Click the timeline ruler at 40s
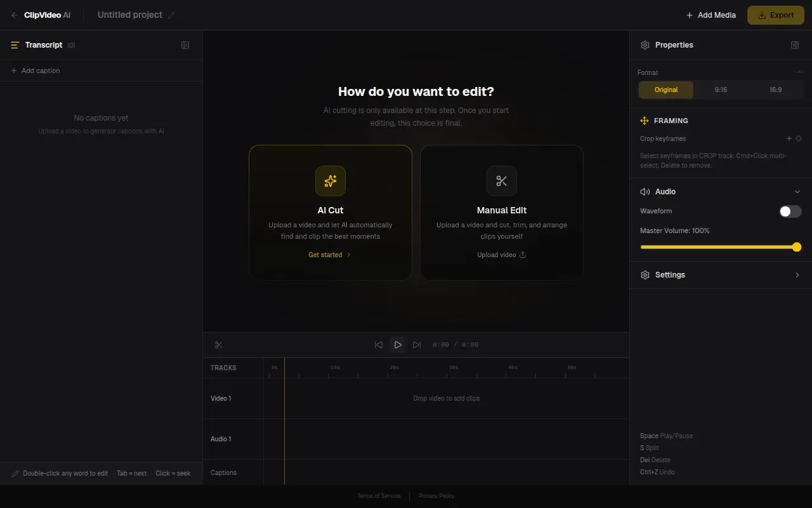 click(513, 368)
